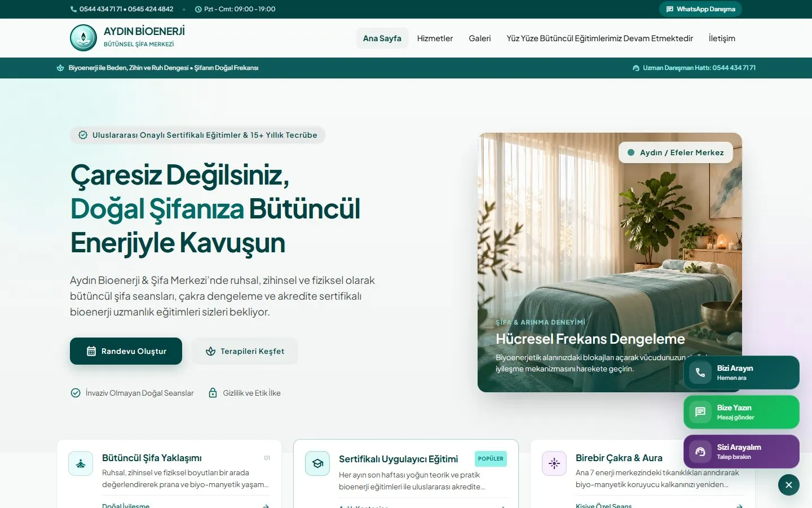
Task: Click the lotus icon in the green banner
Action: (x=60, y=68)
